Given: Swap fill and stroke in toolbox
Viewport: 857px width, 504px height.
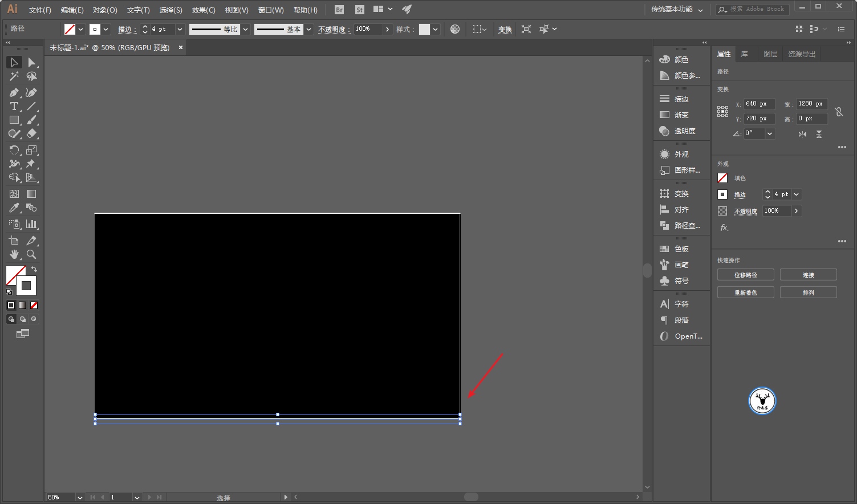Looking at the screenshot, I should pyautogui.click(x=34, y=269).
